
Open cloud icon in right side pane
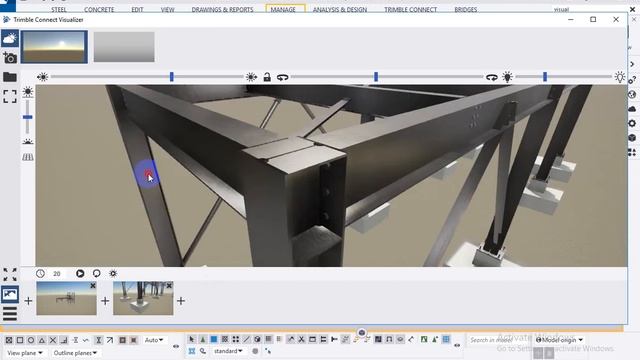(x=632, y=109)
